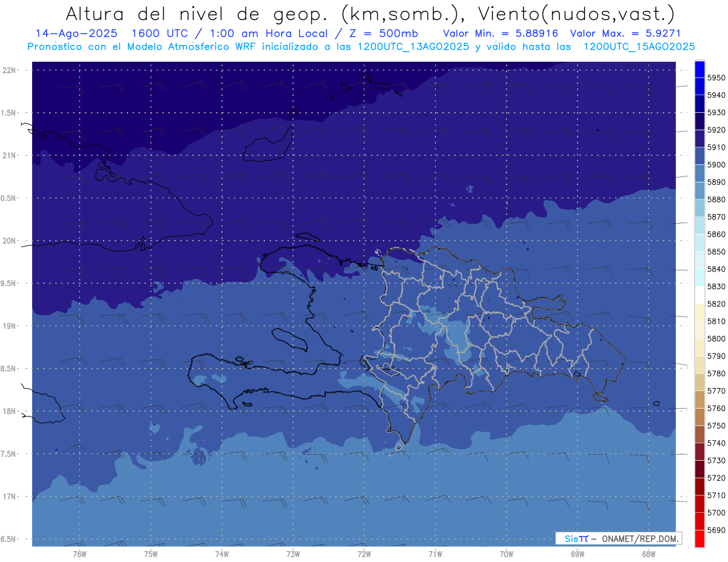Click the '20N' latitude label
Image resolution: width=728 pixels, height=562 pixels.
click(8, 241)
